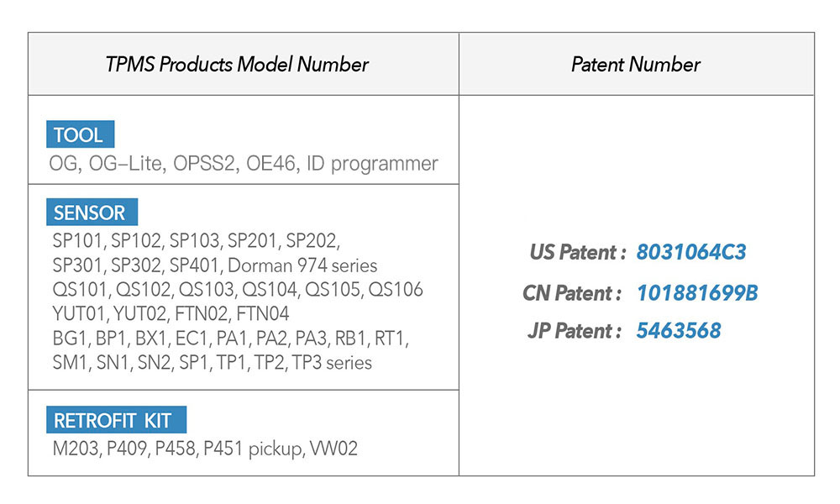Click the TP3 series entry
Viewport: 840px width, 504px height.
(332, 363)
